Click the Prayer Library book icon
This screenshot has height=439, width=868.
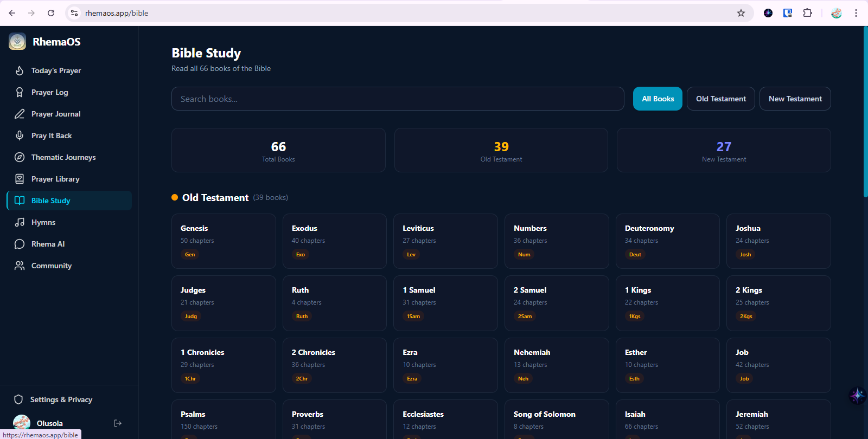(20, 179)
